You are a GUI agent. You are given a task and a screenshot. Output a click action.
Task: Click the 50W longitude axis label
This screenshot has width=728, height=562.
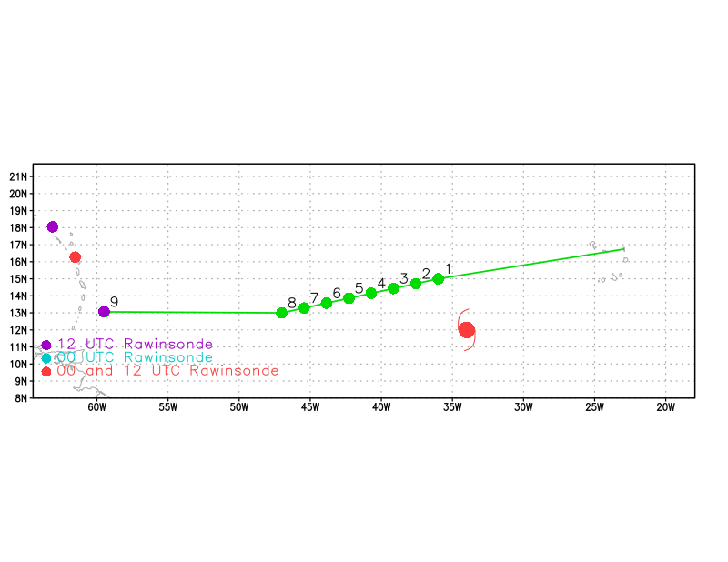tap(239, 407)
